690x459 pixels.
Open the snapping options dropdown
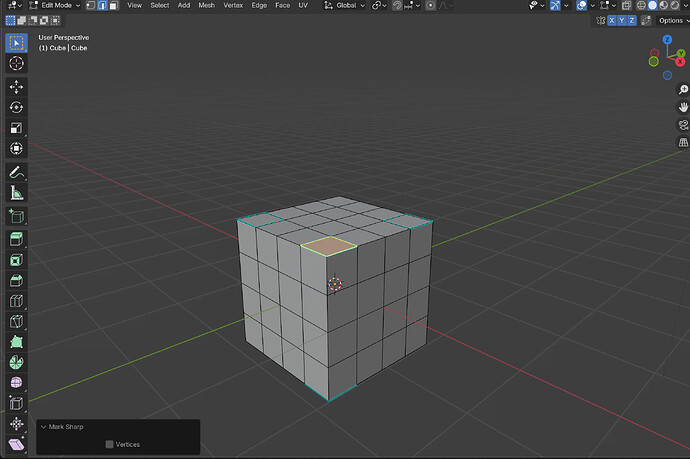click(411, 5)
